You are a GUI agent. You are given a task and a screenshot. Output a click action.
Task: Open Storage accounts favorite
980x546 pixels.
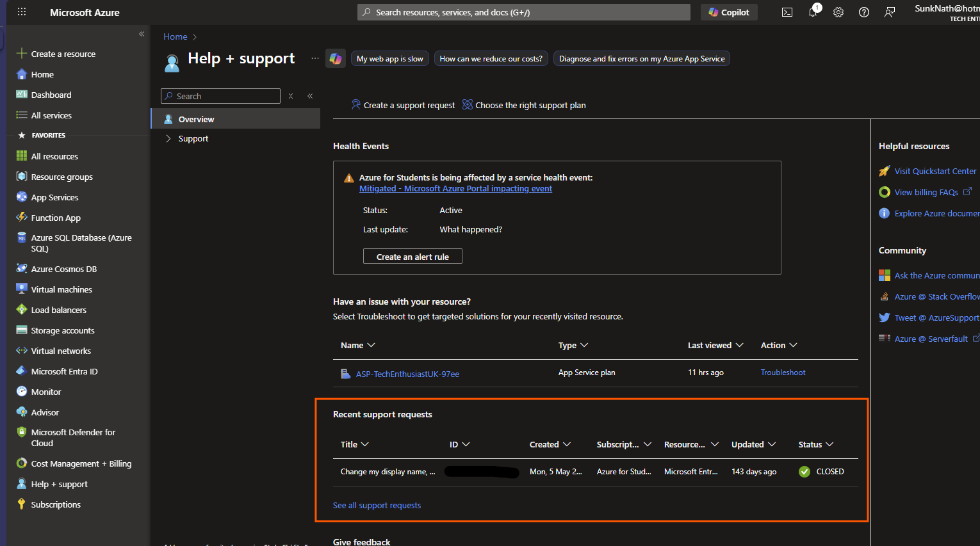click(x=63, y=330)
